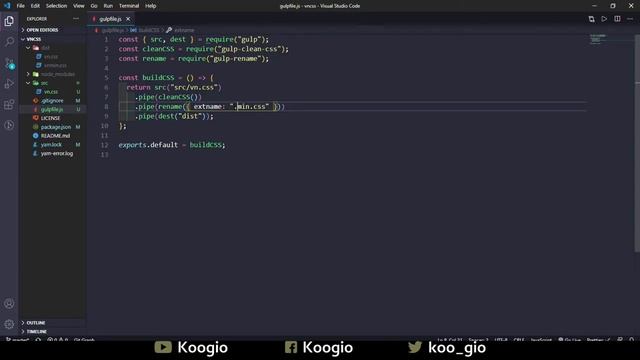Screen dimensions: 640x360
Task: Open editor more actions ellipsis menu
Action: [x=630, y=19]
